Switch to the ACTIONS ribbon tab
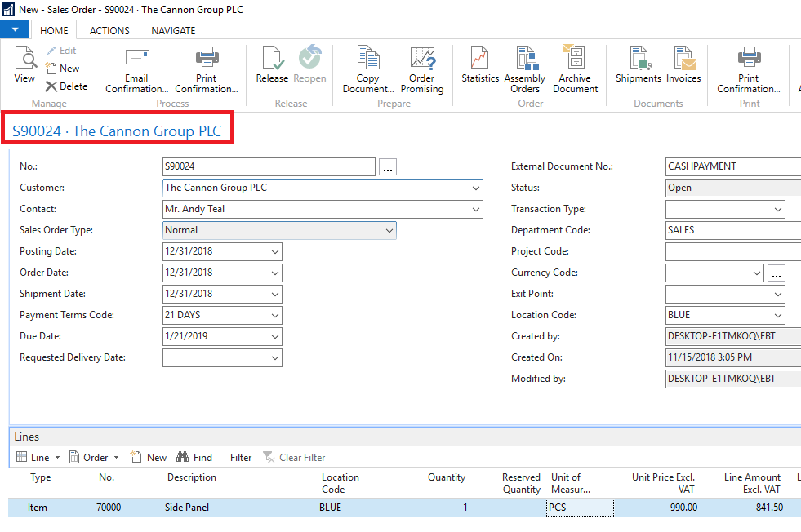Screen dimensions: 801x532 pyautogui.click(x=109, y=31)
